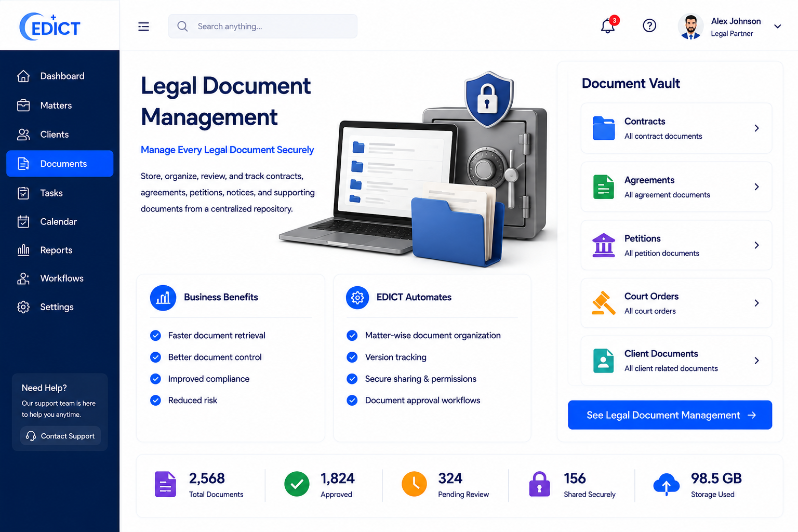The image size is (798, 532).
Task: Click the Calendar icon in sidebar
Action: tap(23, 222)
